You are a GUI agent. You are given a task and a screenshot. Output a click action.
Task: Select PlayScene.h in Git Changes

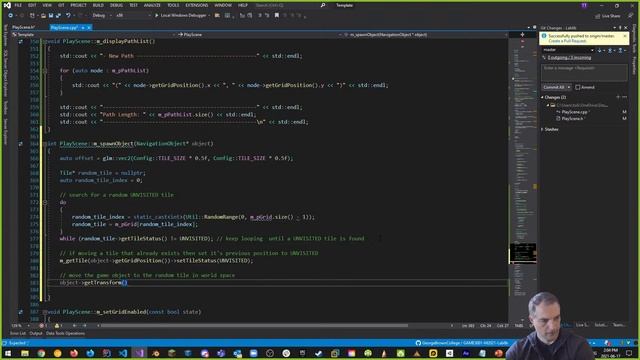(x=572, y=119)
